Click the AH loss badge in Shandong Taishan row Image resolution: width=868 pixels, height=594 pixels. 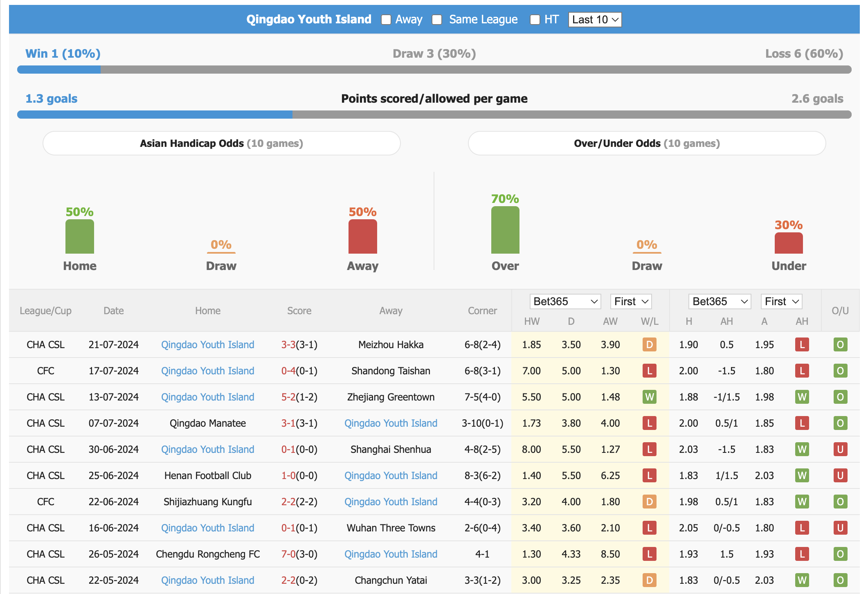coord(802,371)
